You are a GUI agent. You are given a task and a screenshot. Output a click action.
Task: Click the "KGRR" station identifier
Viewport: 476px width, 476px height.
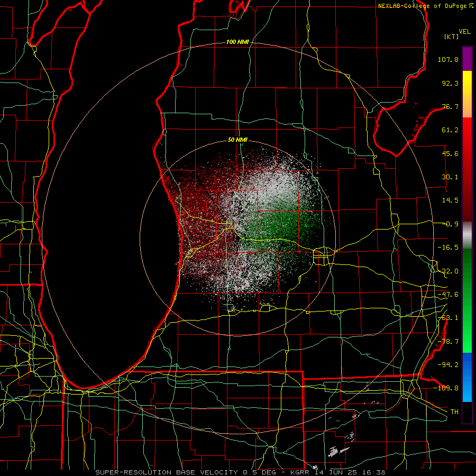[301, 472]
